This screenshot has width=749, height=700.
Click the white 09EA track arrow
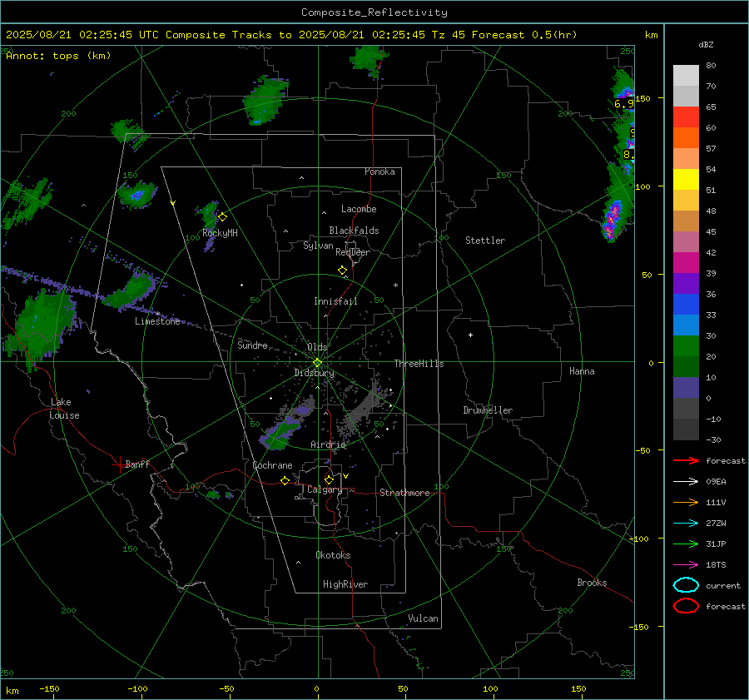[x=686, y=482]
